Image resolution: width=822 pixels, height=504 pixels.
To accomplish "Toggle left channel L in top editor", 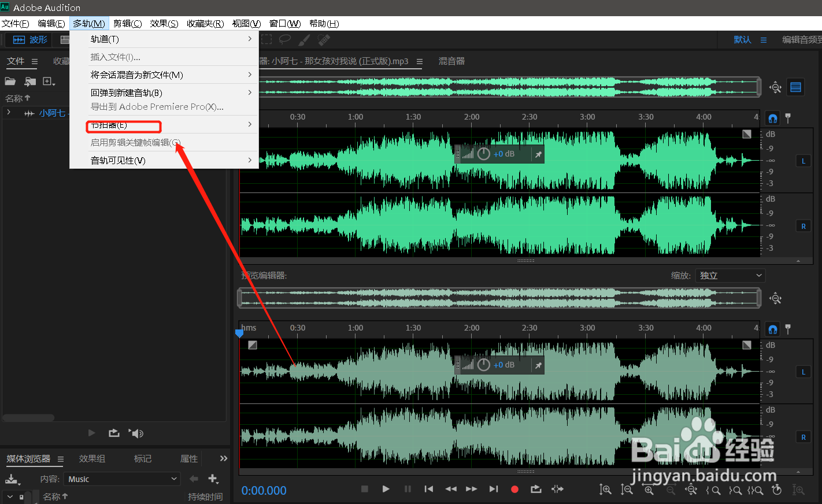I will click(804, 161).
